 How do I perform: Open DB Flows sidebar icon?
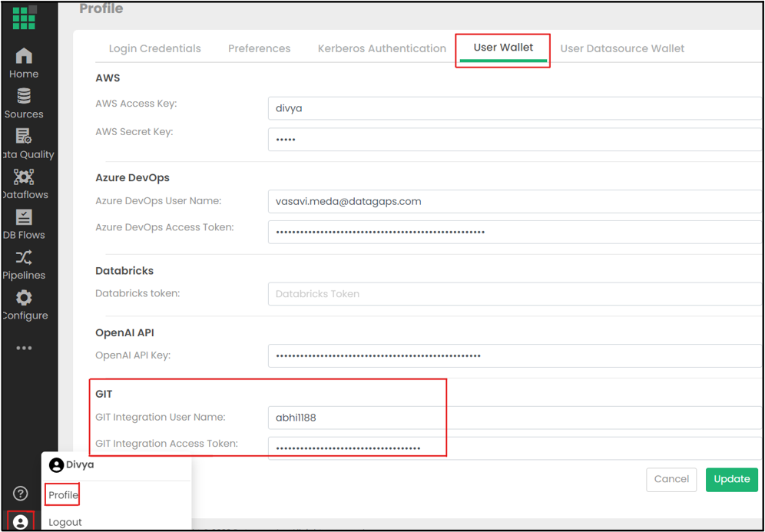tap(24, 217)
